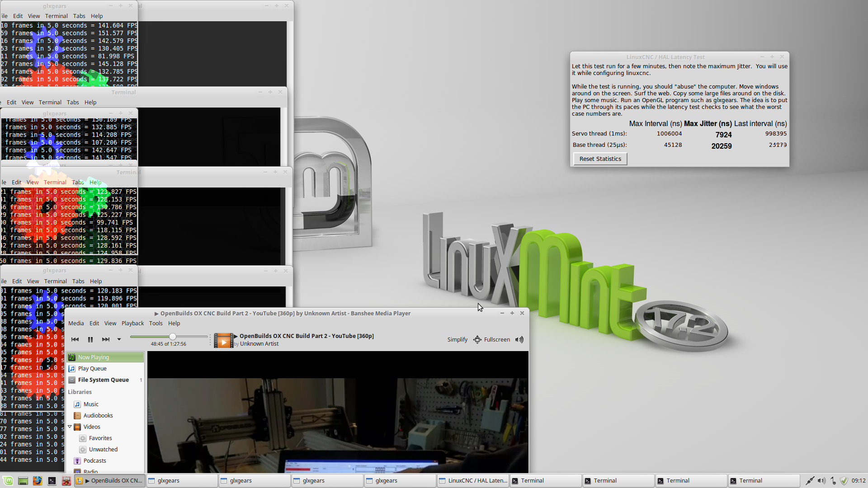Click the playing video area in Banshee

tap(338, 412)
